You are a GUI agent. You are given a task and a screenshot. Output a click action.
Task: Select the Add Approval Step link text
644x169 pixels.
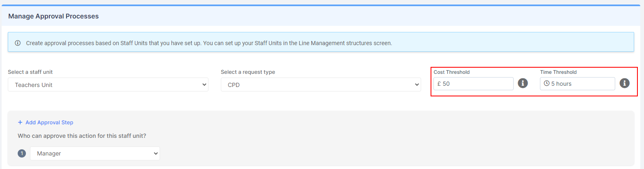pyautogui.click(x=49, y=122)
